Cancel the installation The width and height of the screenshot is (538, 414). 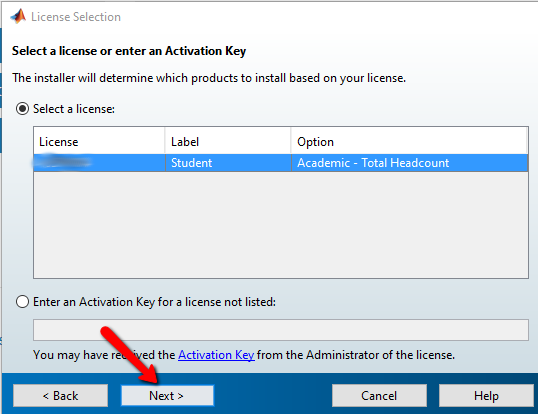point(379,395)
